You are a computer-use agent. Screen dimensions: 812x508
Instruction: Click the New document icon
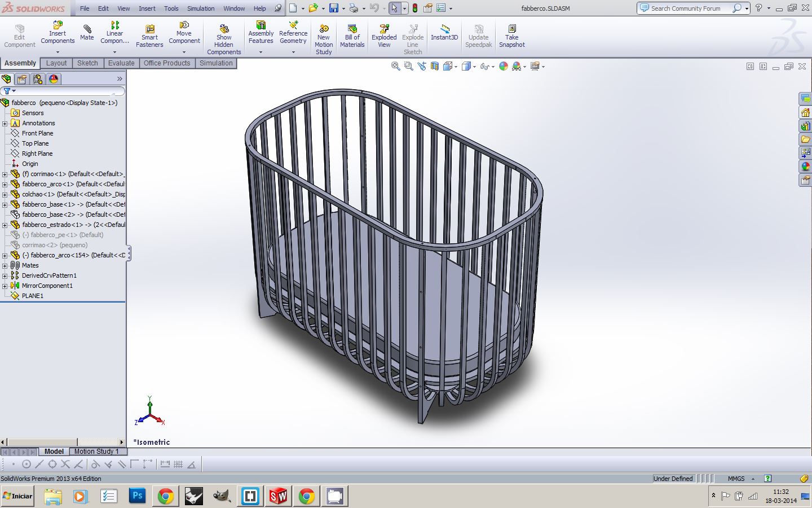click(x=293, y=8)
